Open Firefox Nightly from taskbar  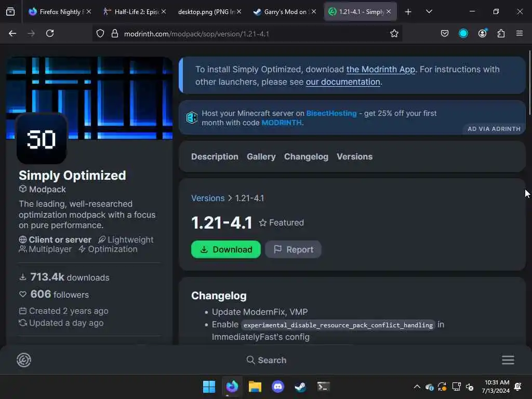click(x=232, y=387)
